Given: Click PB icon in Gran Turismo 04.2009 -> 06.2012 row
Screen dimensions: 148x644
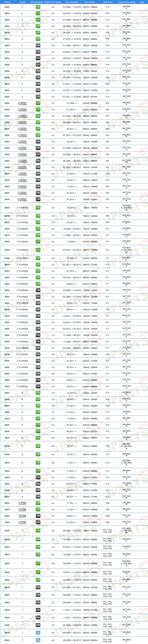Looking at the screenshot, I should click(x=38, y=122).
